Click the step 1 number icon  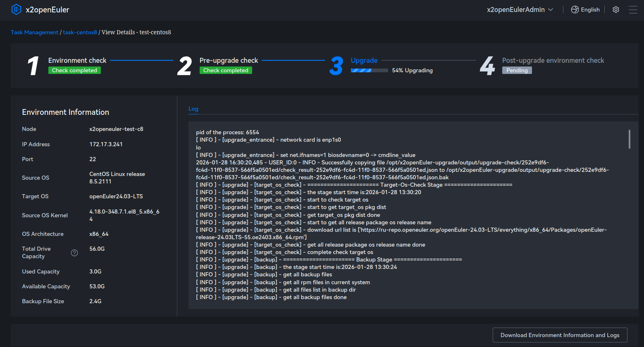(33, 66)
